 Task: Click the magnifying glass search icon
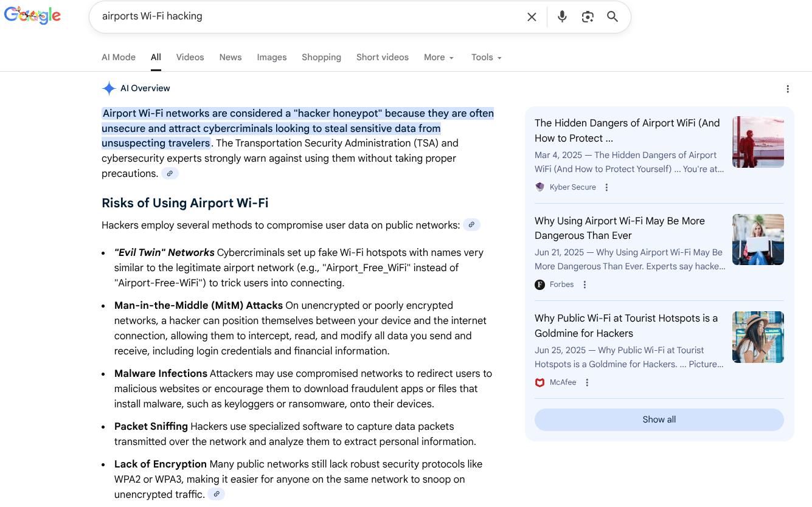(x=612, y=17)
